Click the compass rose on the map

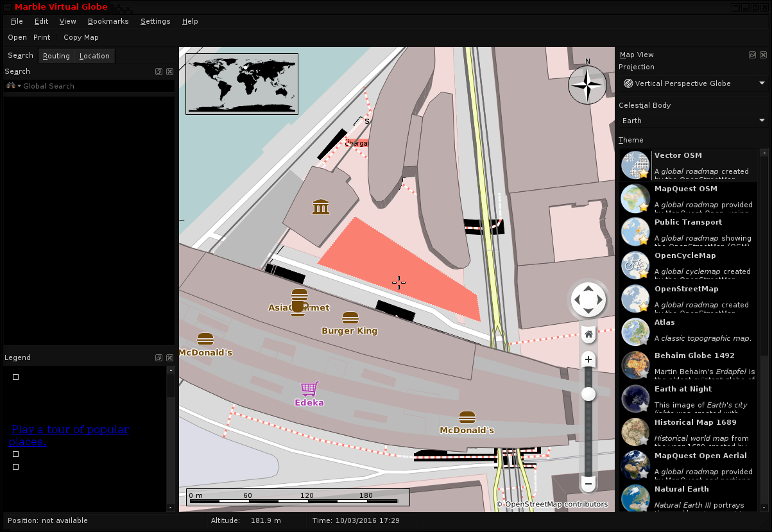pos(588,84)
